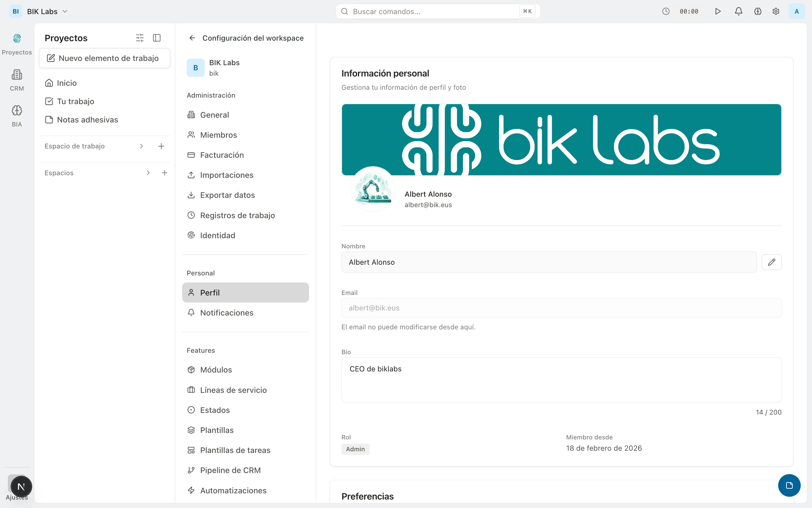This screenshot has height=508, width=812.
Task: Expand the Espacios chevron
Action: coord(148,173)
